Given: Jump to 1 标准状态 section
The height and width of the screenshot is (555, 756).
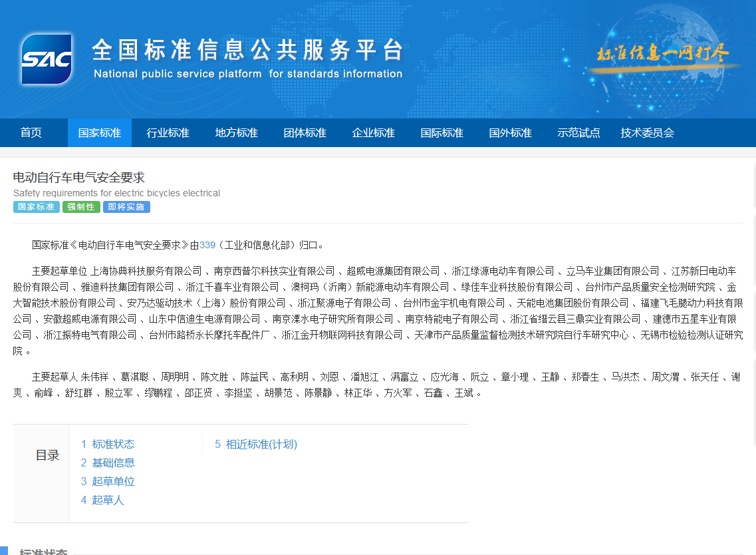Looking at the screenshot, I should [x=108, y=444].
